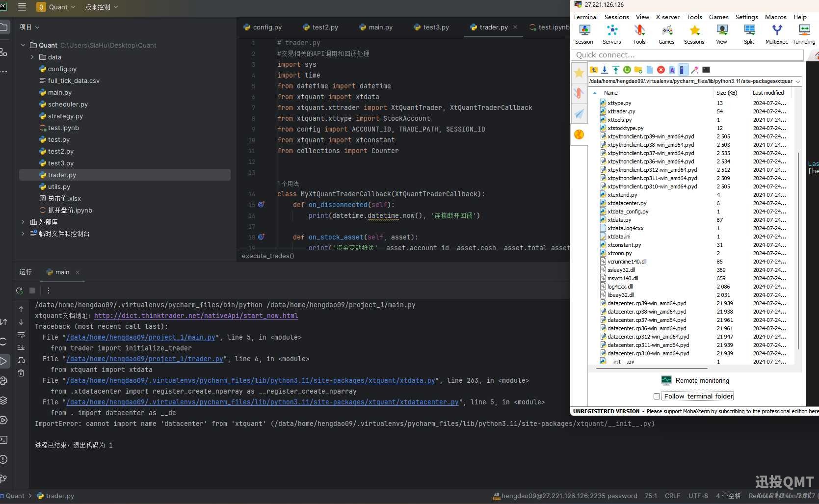Click the MobaXterm Tunneling toolbar icon
Image resolution: width=819 pixels, height=504 pixels.
(804, 34)
